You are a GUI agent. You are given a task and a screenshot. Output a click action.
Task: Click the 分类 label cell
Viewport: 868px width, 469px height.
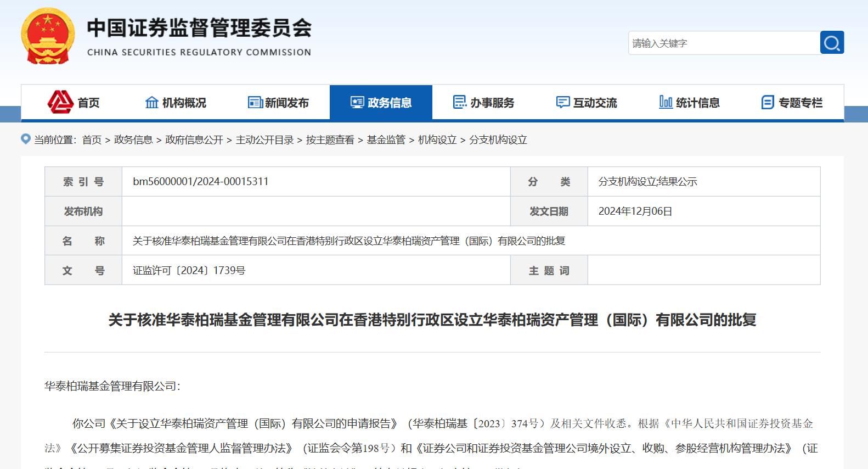549,182
